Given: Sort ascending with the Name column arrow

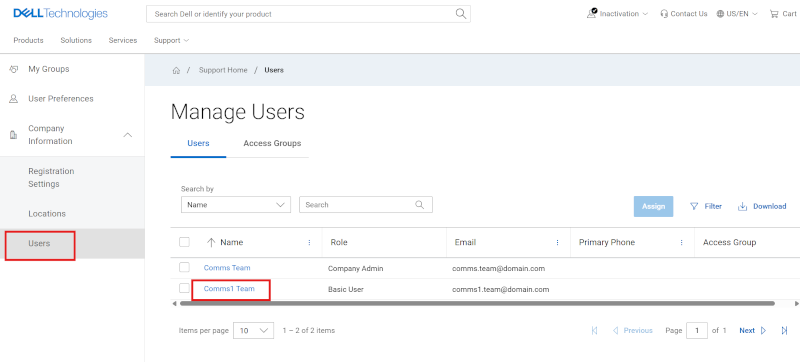Looking at the screenshot, I should pyautogui.click(x=211, y=242).
